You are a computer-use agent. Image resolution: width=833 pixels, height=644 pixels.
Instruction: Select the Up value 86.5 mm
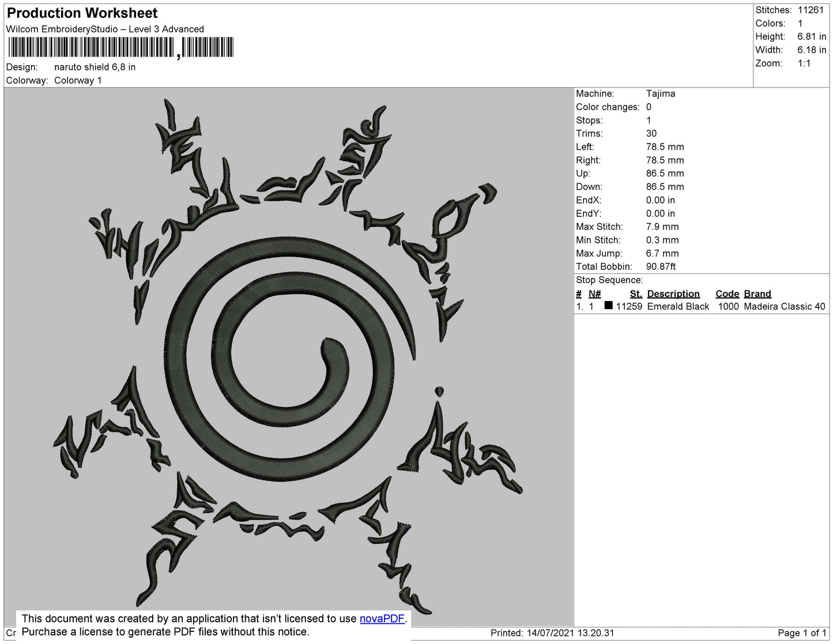(x=665, y=173)
